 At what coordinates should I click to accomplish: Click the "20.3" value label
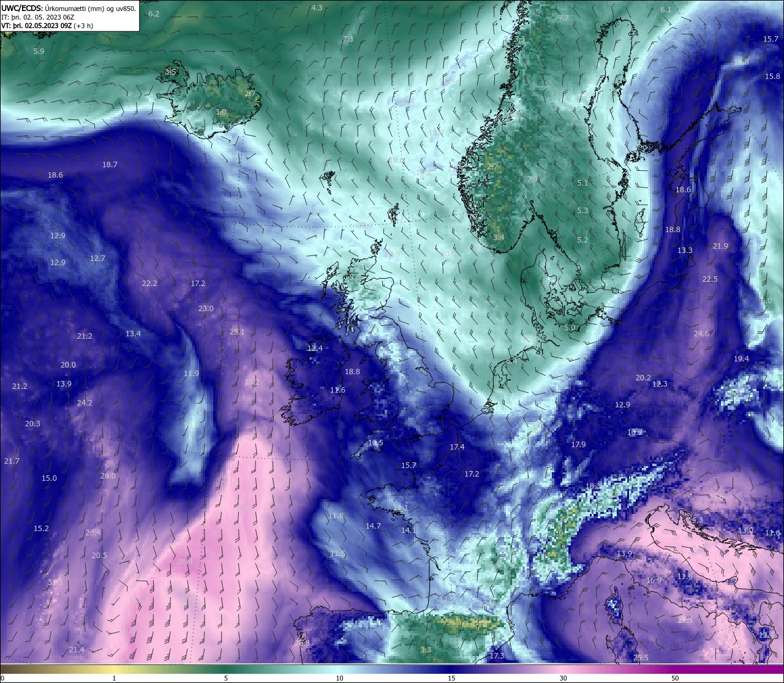click(x=32, y=424)
